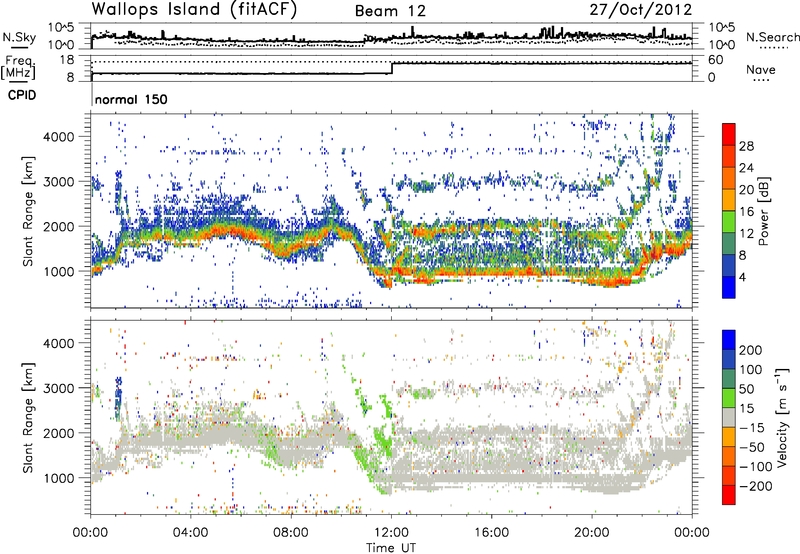
Task: Click dotted line sample under 'N.Search' legend
Action: [773, 48]
